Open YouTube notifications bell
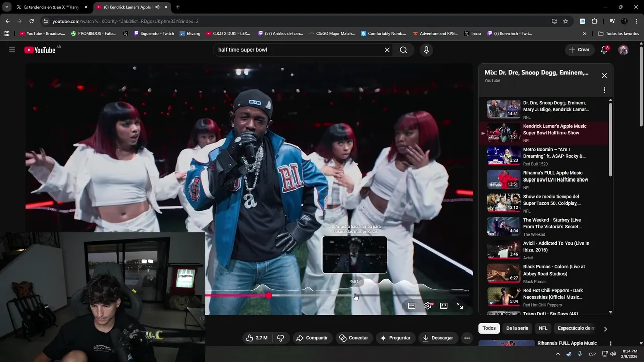This screenshot has height=362, width=644. pyautogui.click(x=604, y=50)
